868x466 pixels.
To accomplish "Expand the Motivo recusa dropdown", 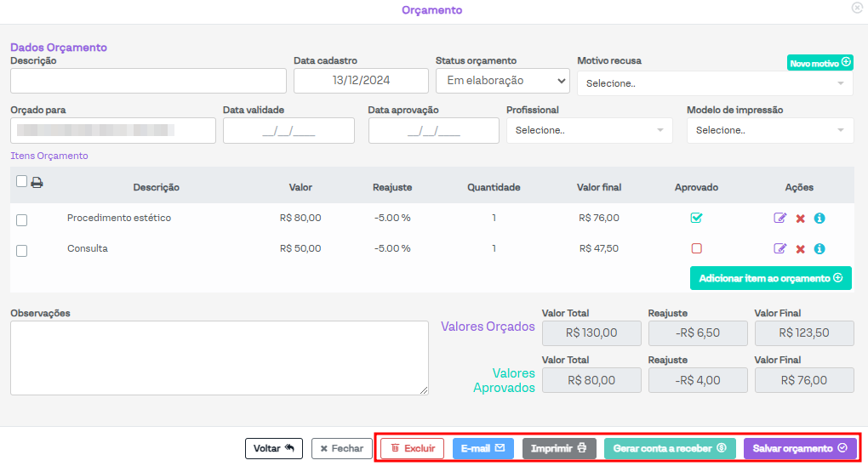I will click(715, 83).
